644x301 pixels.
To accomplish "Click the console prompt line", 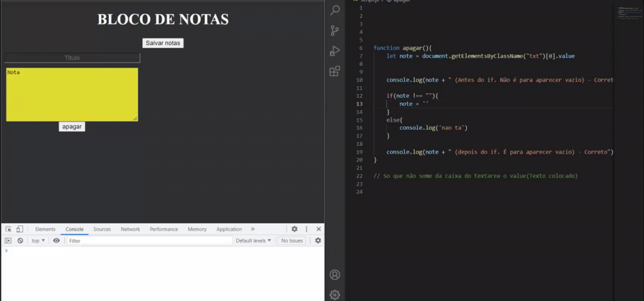I will coord(162,250).
